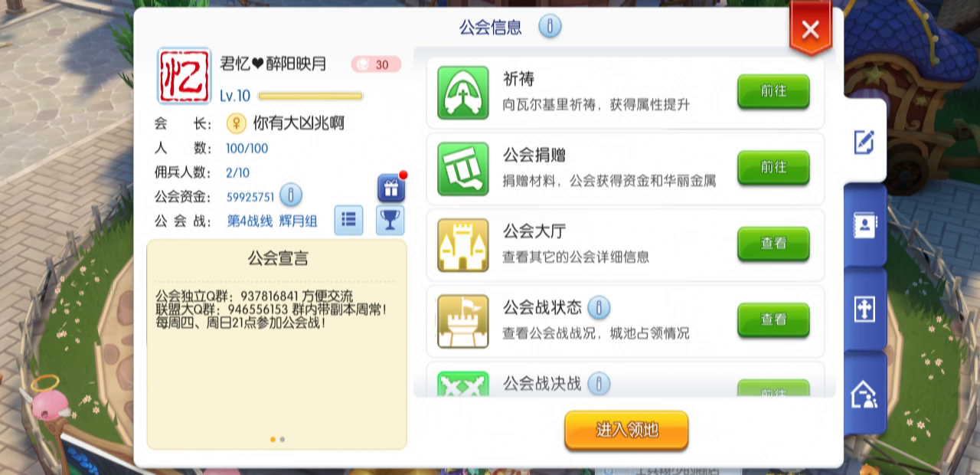Click the info icon next to 公会战状态
Image resolution: width=980 pixels, height=475 pixels.
[x=599, y=308]
